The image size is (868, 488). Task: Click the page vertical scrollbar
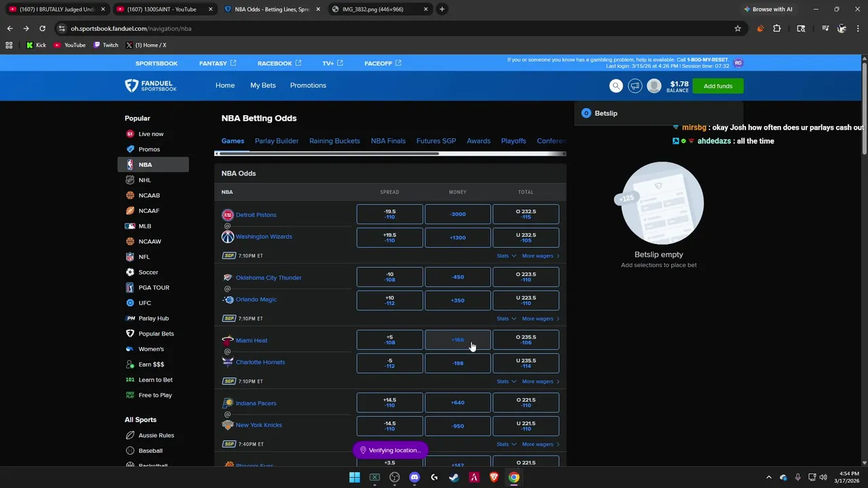[864, 108]
